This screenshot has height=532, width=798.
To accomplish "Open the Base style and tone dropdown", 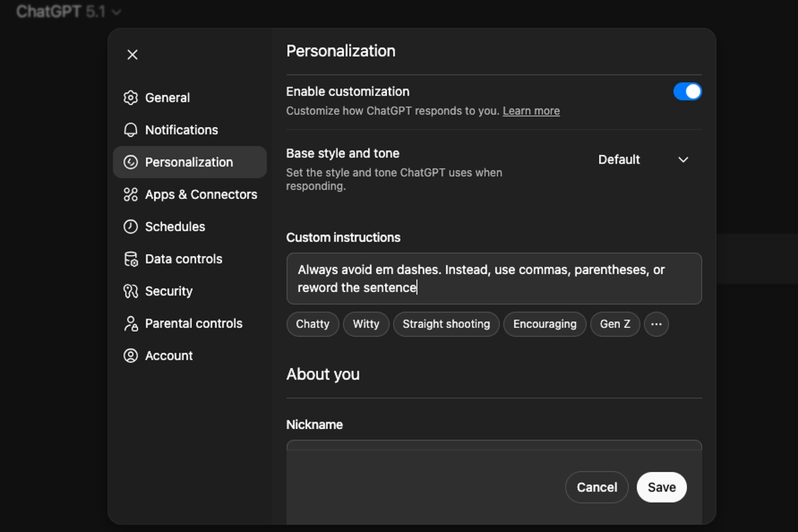I will 643,160.
